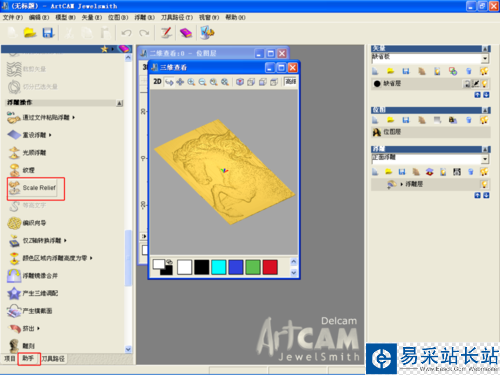The height and width of the screenshot is (375, 500).
Task: Collapse the 位图 panel header arrow
Action: 486,110
